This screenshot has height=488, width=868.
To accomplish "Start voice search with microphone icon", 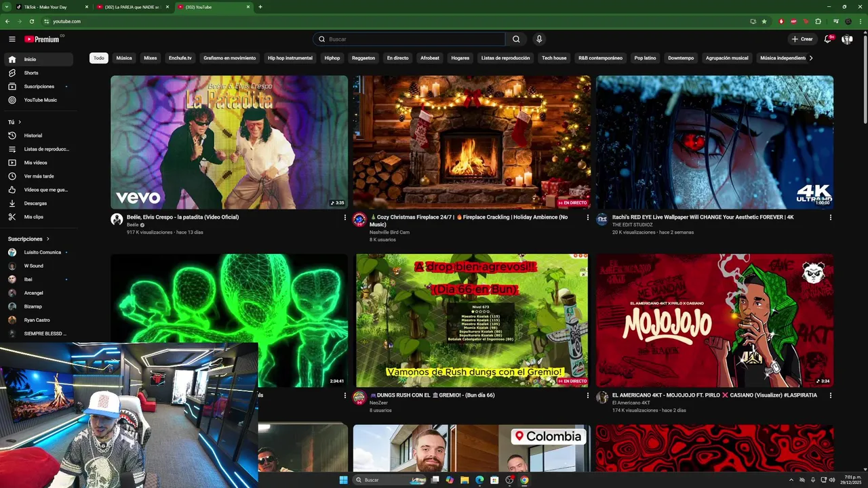I will [539, 39].
